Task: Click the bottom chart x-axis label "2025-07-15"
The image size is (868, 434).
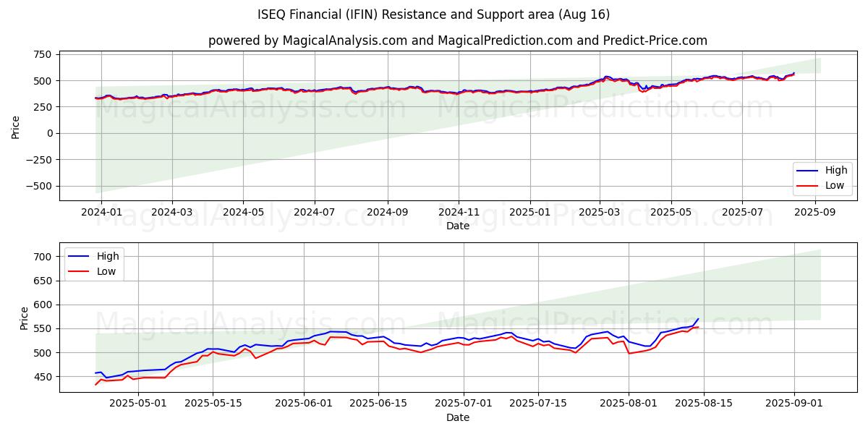Action: point(540,404)
